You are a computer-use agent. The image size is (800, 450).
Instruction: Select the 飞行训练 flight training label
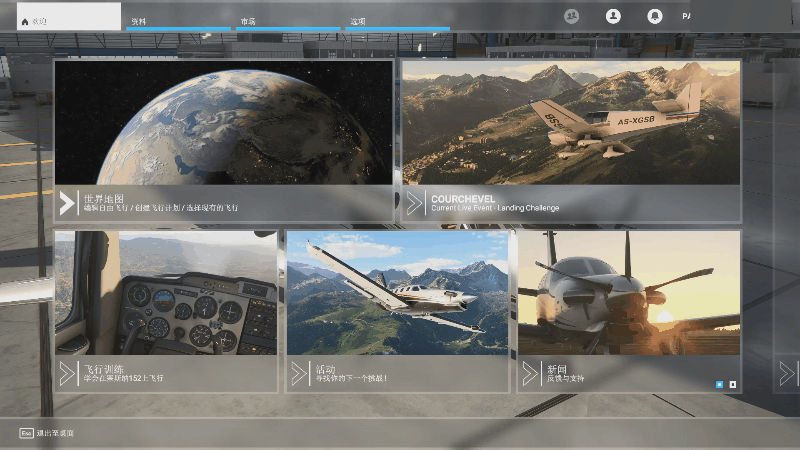click(104, 369)
